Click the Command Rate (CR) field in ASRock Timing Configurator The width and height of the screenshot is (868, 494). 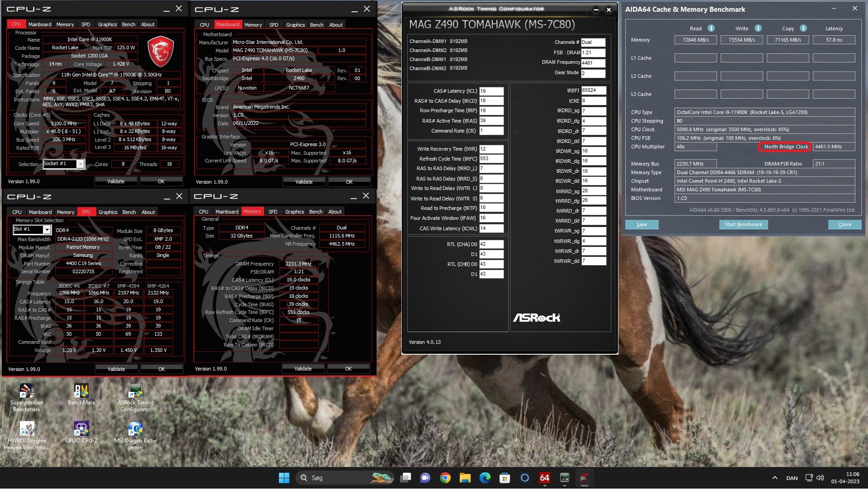(x=491, y=131)
